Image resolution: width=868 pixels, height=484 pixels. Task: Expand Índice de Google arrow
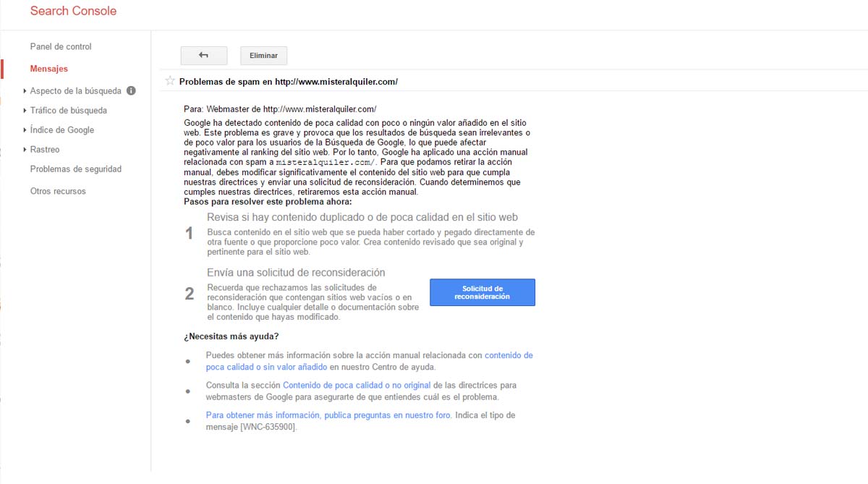point(25,130)
